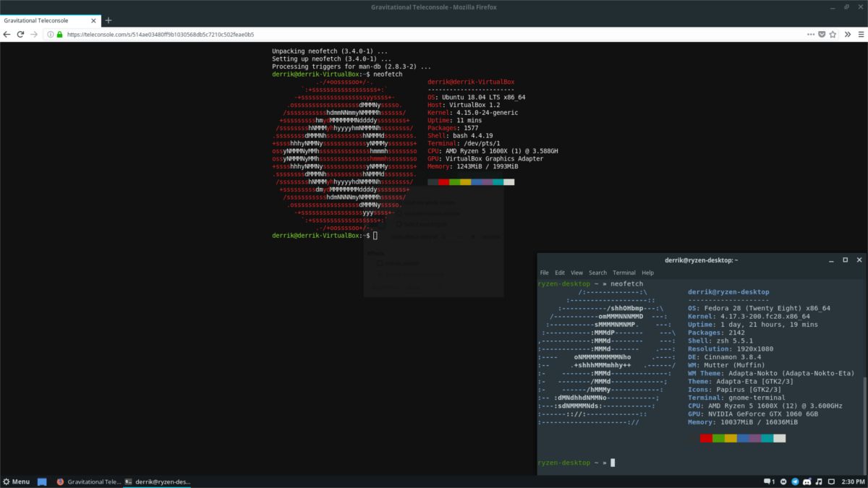The height and width of the screenshot is (488, 868).
Task: Click the 'DE: Cinnamon 3.8.4' line
Action: [725, 356]
